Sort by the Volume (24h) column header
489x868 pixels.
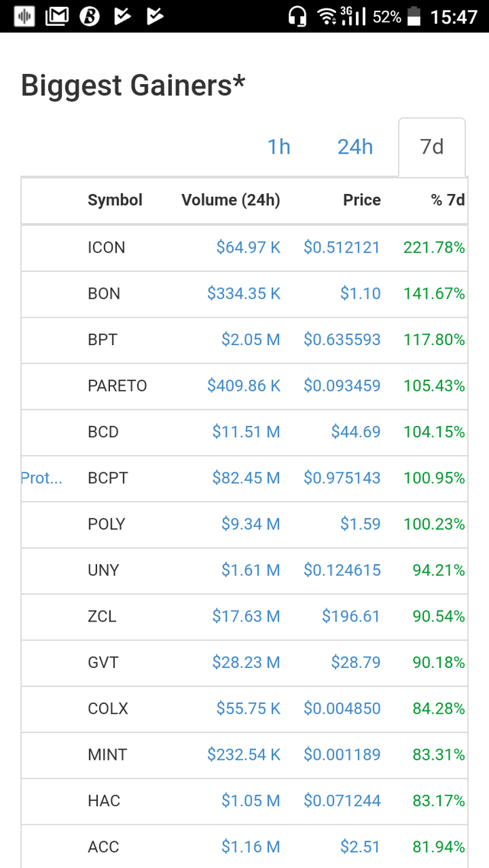[231, 200]
